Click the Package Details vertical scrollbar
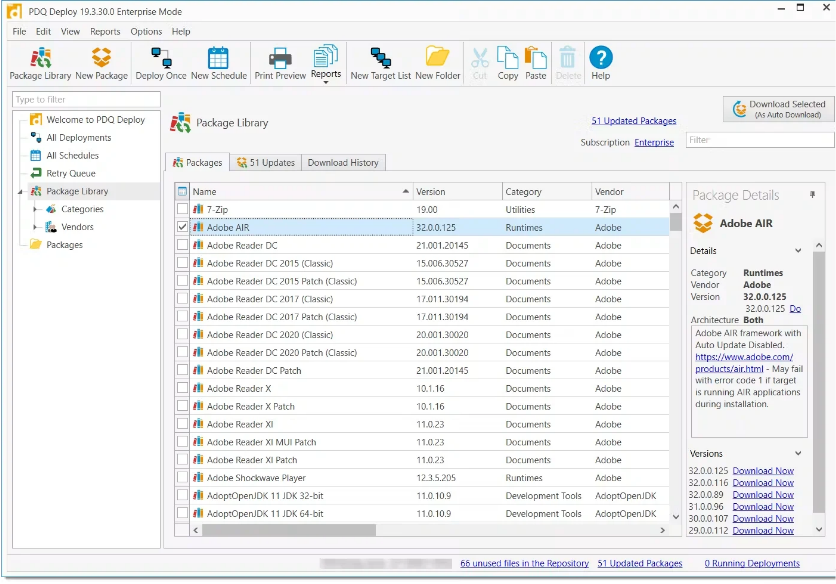This screenshot has height=584, width=836. coord(819,381)
